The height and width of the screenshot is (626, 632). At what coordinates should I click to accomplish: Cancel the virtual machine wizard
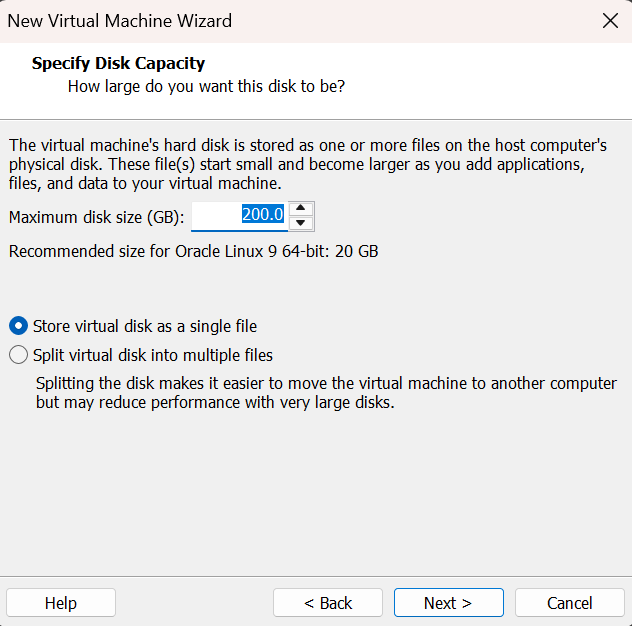click(570, 603)
